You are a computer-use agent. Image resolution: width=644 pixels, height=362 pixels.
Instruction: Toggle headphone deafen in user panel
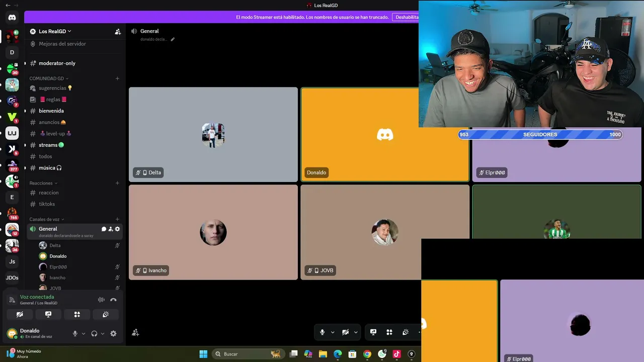(x=94, y=333)
